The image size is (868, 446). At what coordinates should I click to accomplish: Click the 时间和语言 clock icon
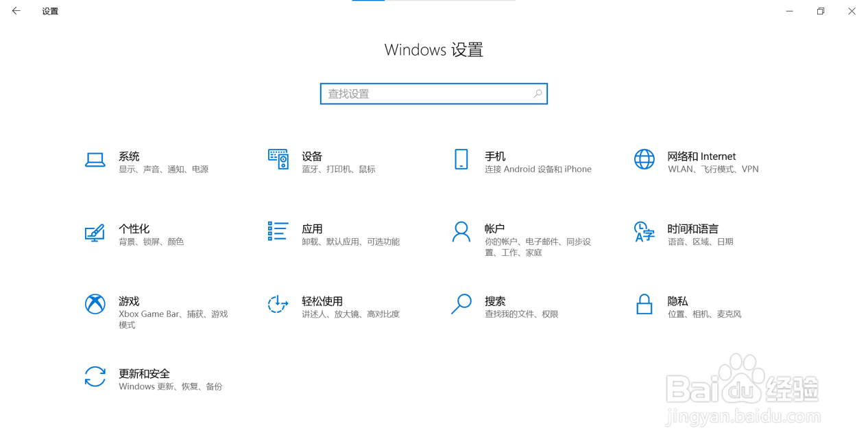click(x=644, y=233)
